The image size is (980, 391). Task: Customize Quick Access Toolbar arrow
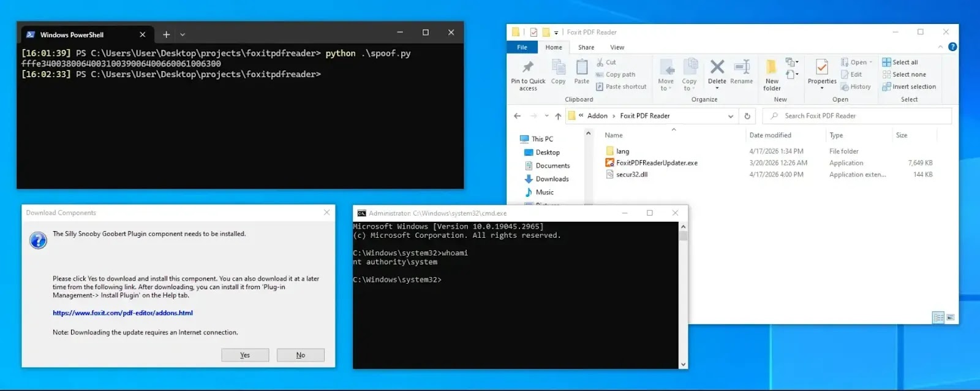click(556, 32)
